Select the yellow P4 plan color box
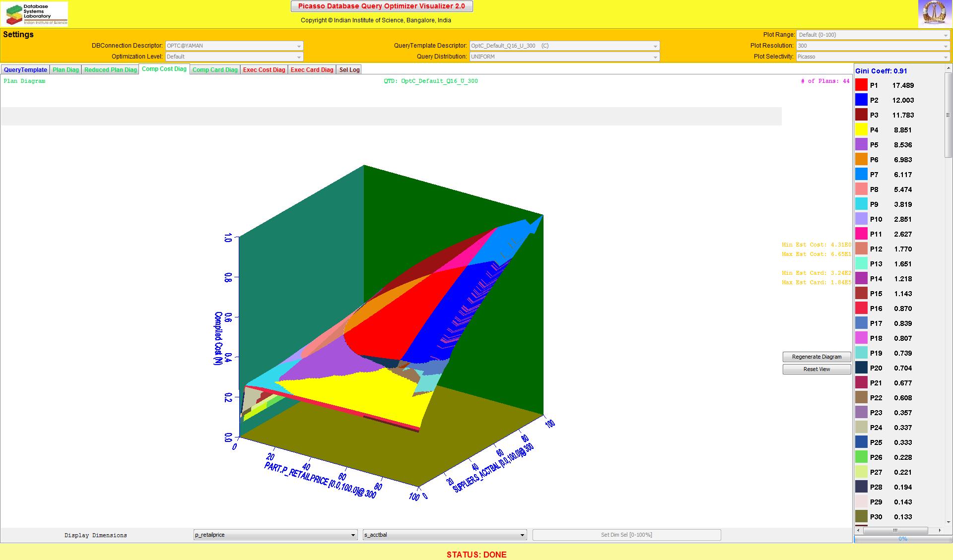The image size is (953, 560). click(861, 130)
